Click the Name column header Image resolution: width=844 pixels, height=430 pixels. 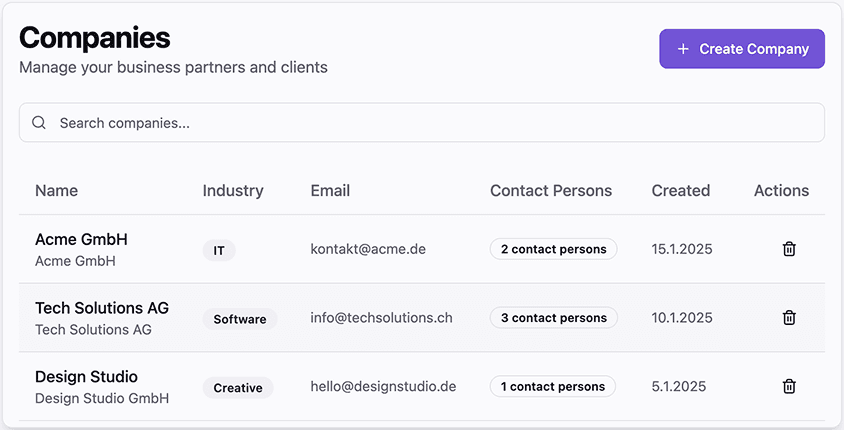click(56, 190)
